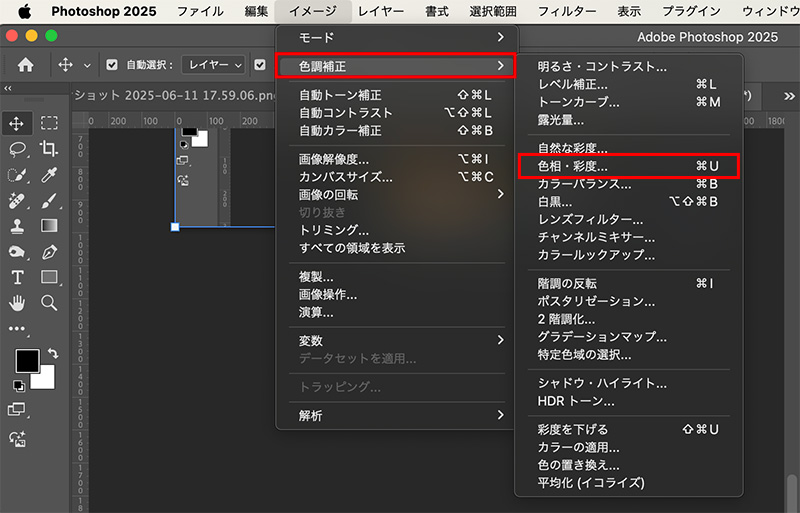Select the Lasso tool
Screen dimensions: 800x513
(17, 149)
